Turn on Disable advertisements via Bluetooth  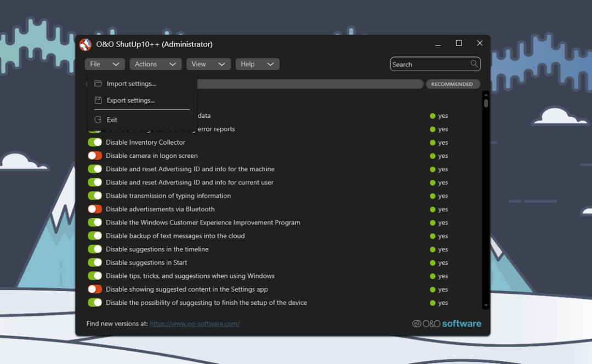(x=95, y=209)
